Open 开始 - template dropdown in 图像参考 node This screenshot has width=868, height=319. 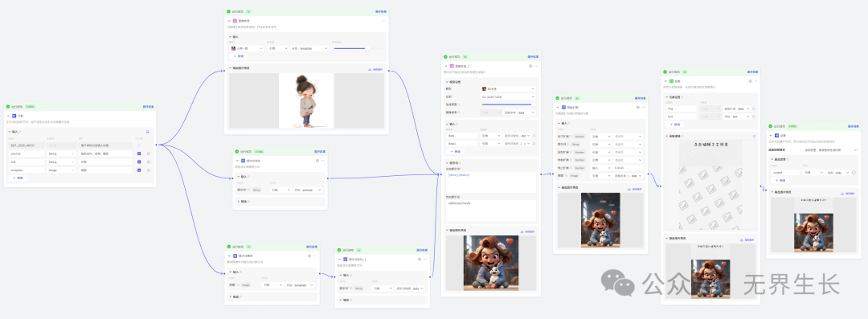click(310, 48)
